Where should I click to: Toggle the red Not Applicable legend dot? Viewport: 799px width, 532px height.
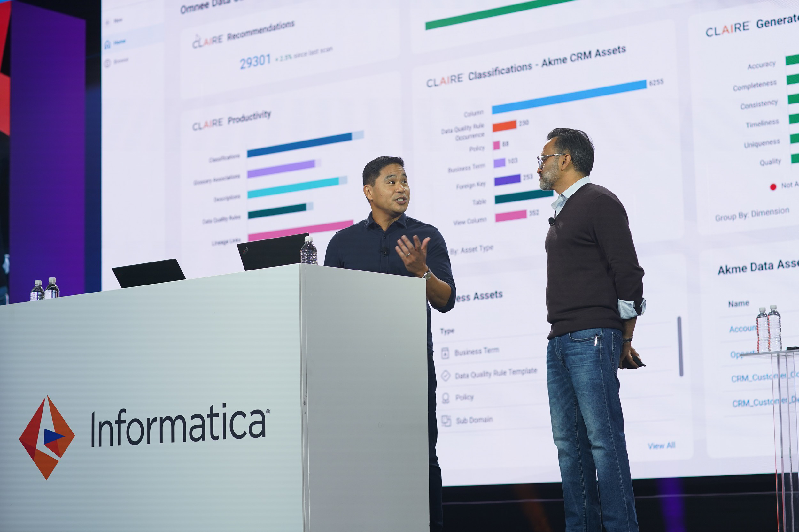(x=773, y=186)
